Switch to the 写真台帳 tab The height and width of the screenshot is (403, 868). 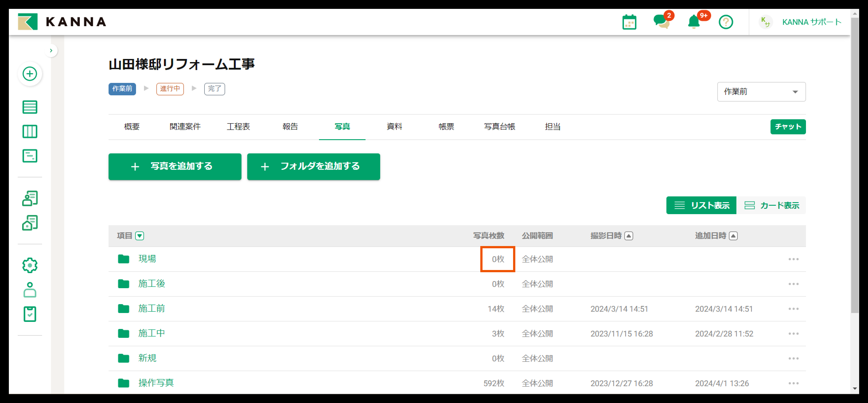pos(499,127)
